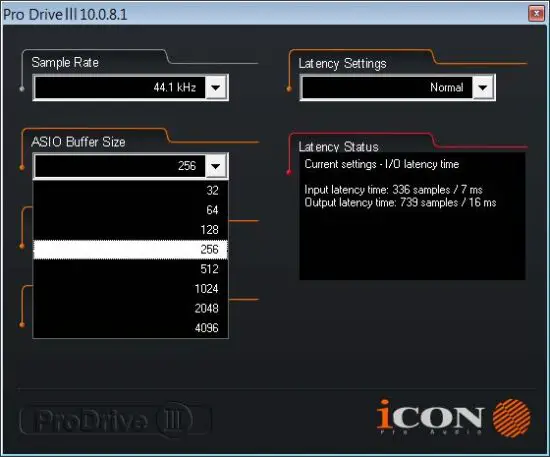Pick the highlighted 256 buffer option
Image resolution: width=550 pixels, height=457 pixels.
[130, 249]
